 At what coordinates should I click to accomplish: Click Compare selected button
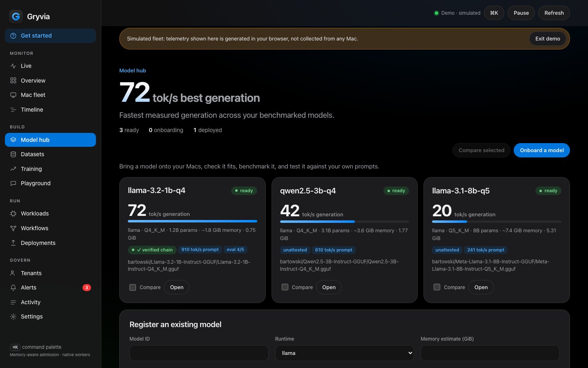coord(481,150)
